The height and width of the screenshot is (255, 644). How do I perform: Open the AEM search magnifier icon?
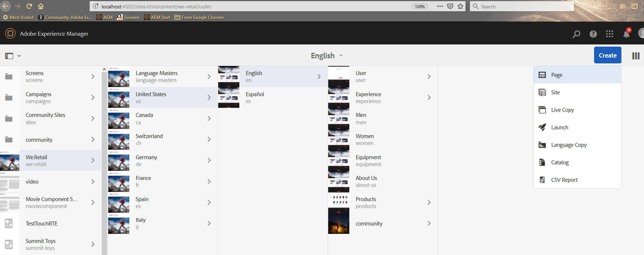(x=576, y=34)
